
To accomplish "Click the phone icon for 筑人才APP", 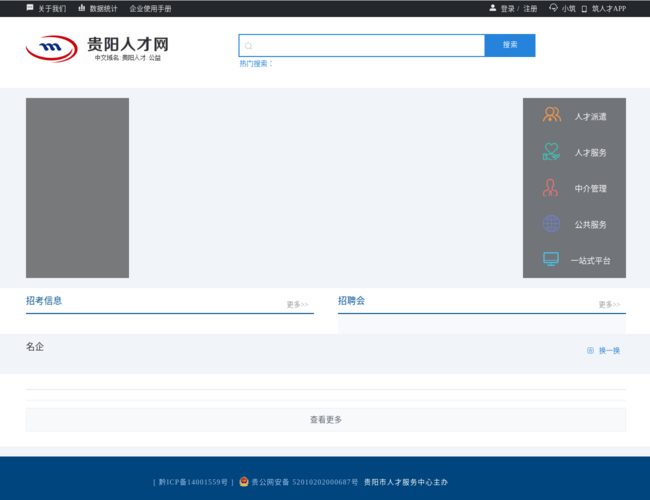I will coord(584,9).
